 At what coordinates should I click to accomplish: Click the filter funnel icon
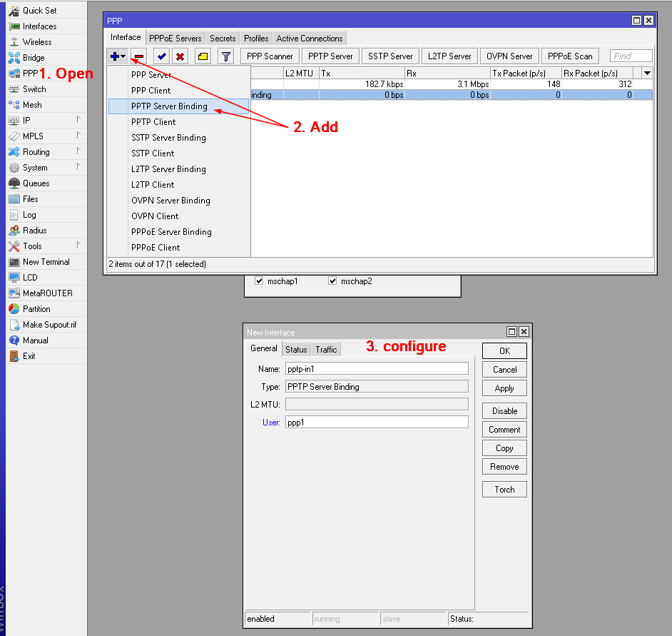226,56
